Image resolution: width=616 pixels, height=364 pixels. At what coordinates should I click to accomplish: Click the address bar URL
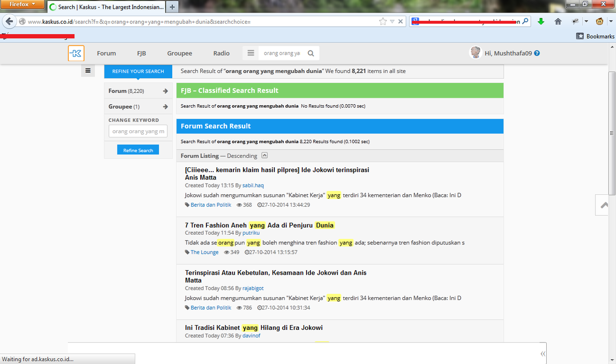140,22
